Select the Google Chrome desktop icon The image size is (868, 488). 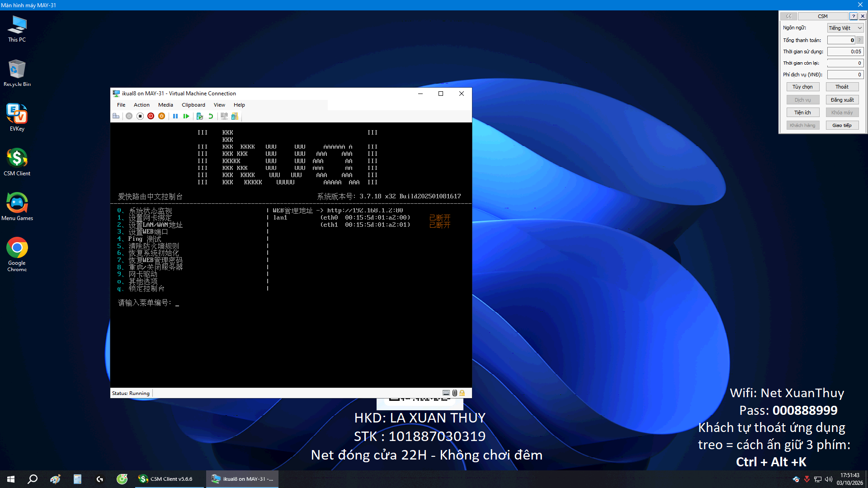pos(17,254)
